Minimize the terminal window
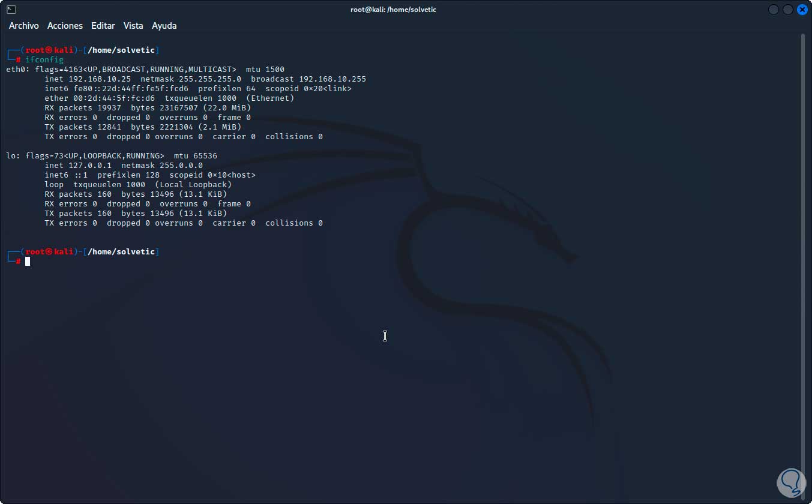 pyautogui.click(x=774, y=10)
